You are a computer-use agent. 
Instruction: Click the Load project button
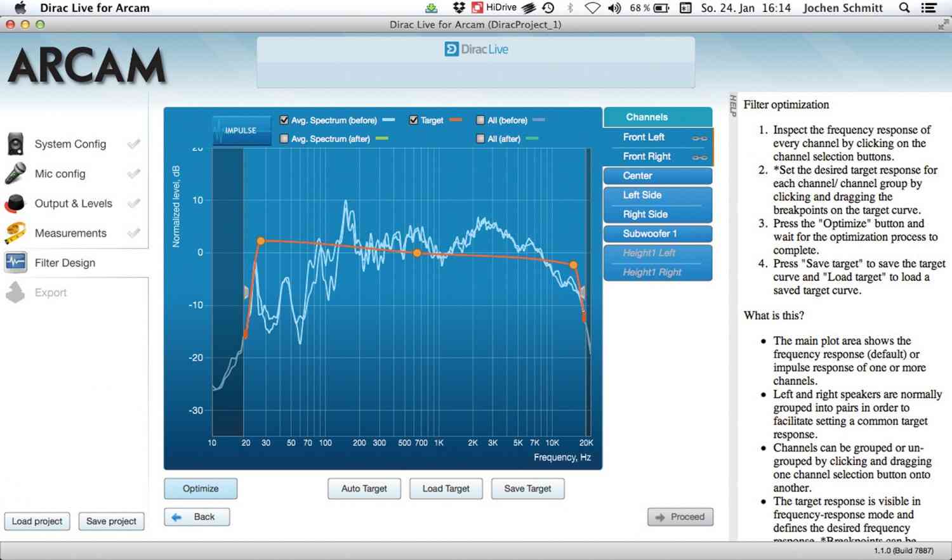pos(37,521)
